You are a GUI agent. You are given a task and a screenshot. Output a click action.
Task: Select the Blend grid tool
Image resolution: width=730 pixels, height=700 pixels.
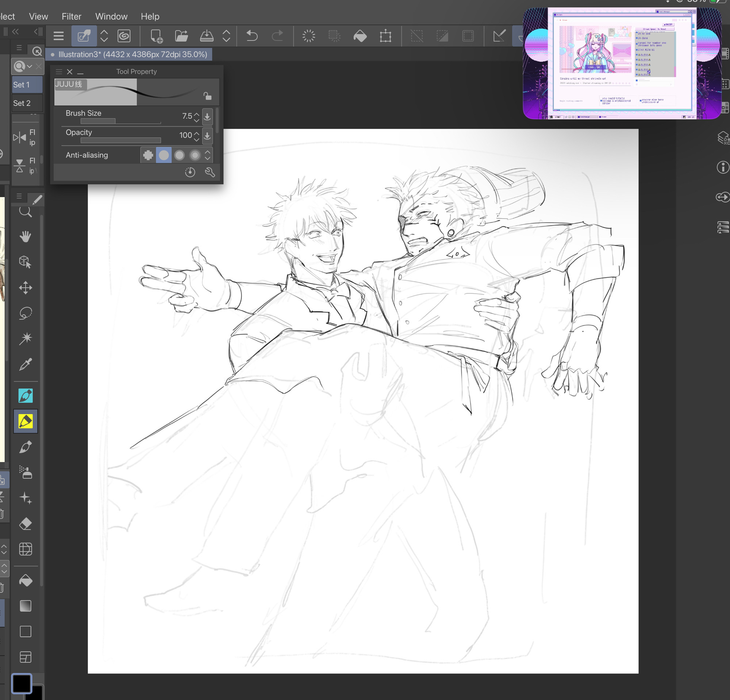[x=25, y=549]
